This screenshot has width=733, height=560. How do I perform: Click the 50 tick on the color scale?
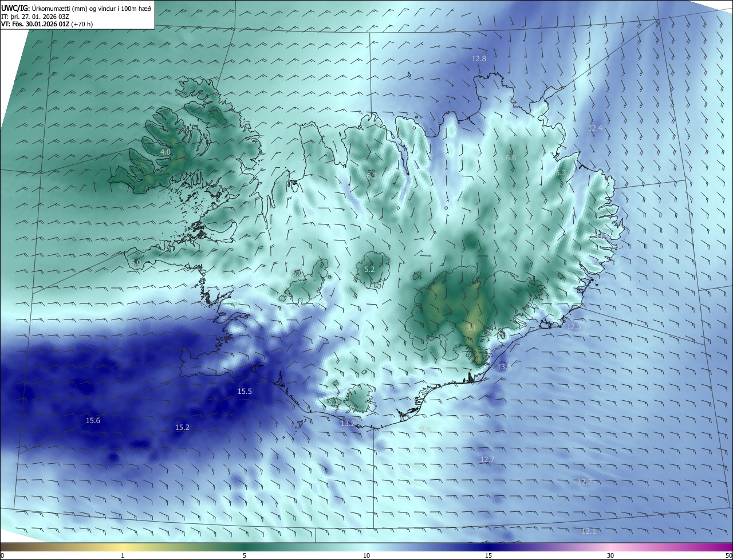tap(728, 555)
